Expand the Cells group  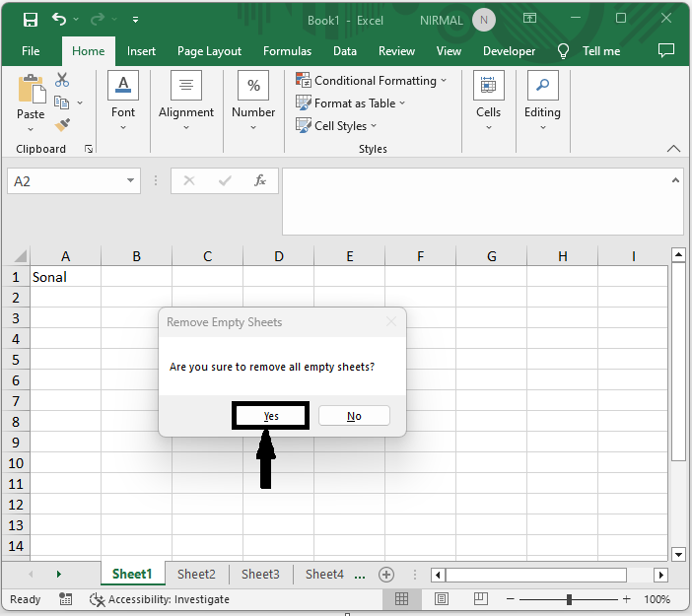click(x=489, y=101)
